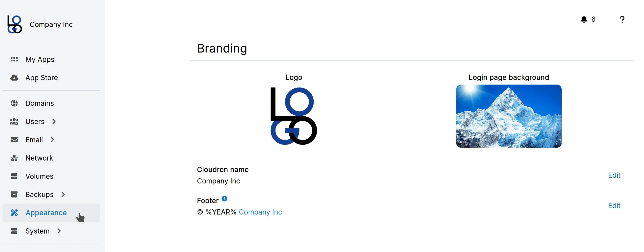
Task: Expand the System section chevron
Action: (x=59, y=231)
